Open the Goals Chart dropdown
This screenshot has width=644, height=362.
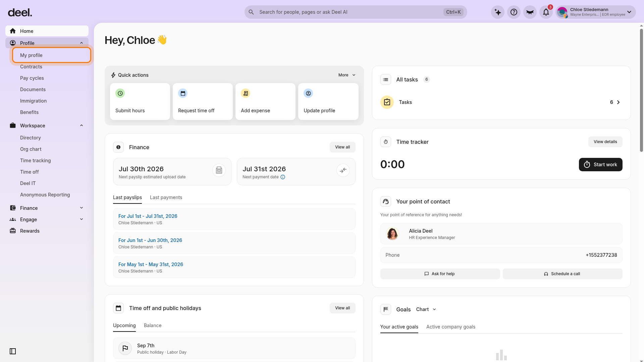pos(426,309)
